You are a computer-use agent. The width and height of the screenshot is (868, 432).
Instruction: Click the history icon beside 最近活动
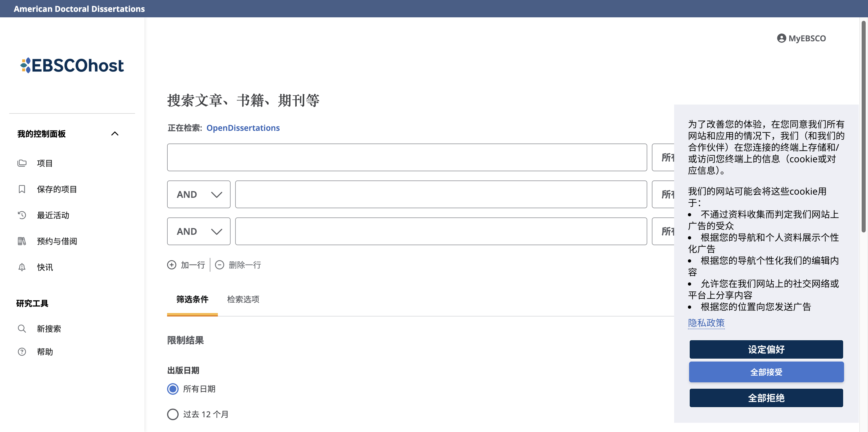[22, 215]
